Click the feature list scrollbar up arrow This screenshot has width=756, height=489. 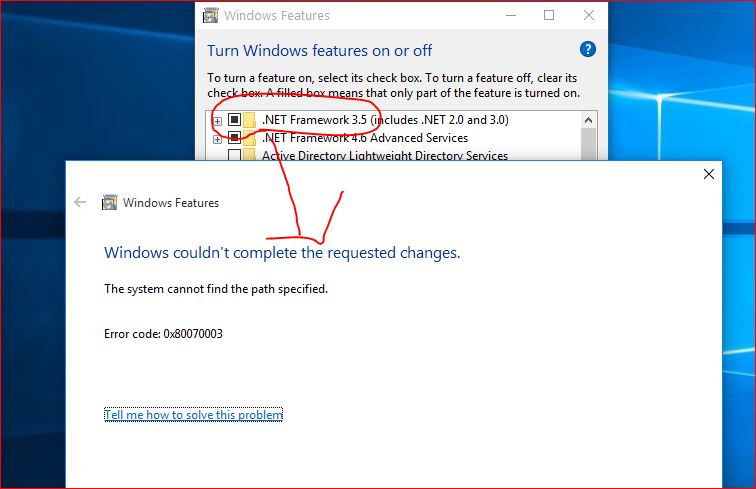(x=588, y=120)
